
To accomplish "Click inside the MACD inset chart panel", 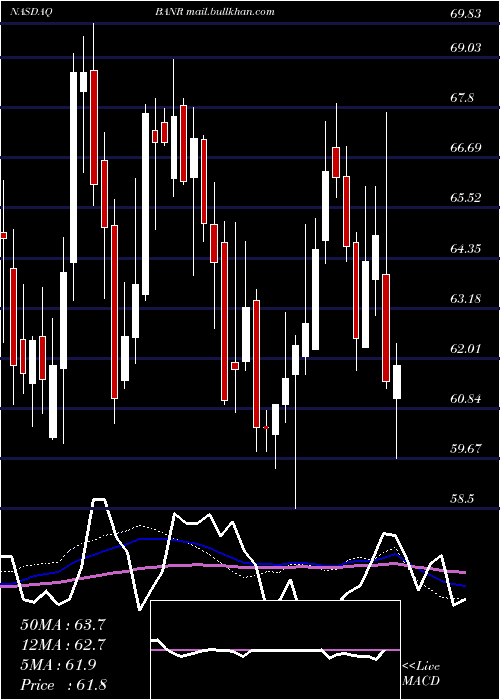I will [275, 650].
